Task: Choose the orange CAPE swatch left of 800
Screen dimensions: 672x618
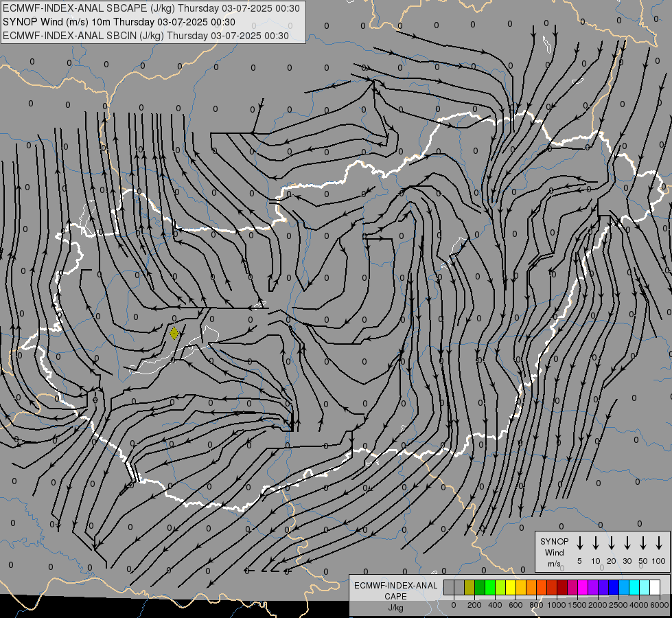Action: pyautogui.click(x=531, y=587)
